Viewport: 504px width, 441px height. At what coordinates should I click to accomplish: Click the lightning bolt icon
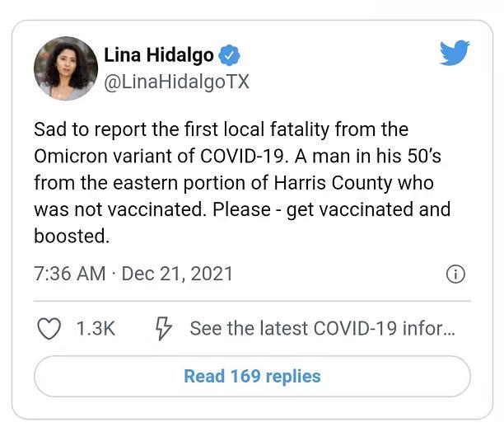[164, 328]
